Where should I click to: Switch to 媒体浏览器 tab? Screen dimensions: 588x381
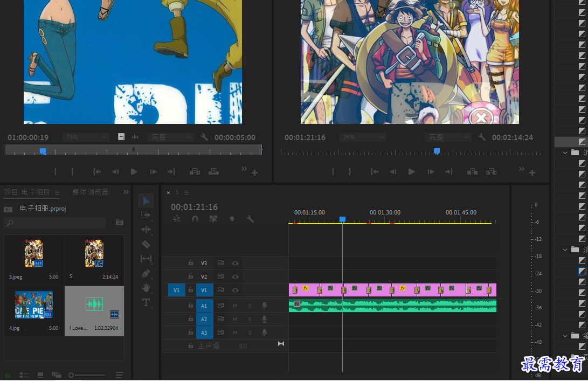pos(90,192)
